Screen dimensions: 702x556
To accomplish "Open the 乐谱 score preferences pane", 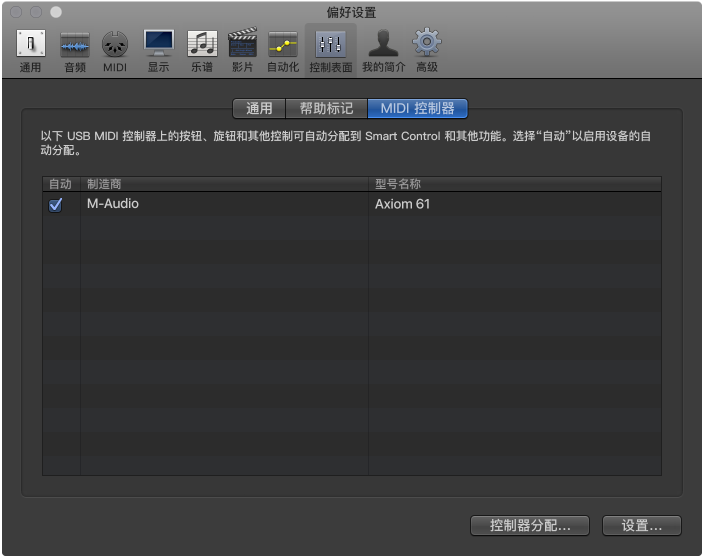I will tap(202, 50).
